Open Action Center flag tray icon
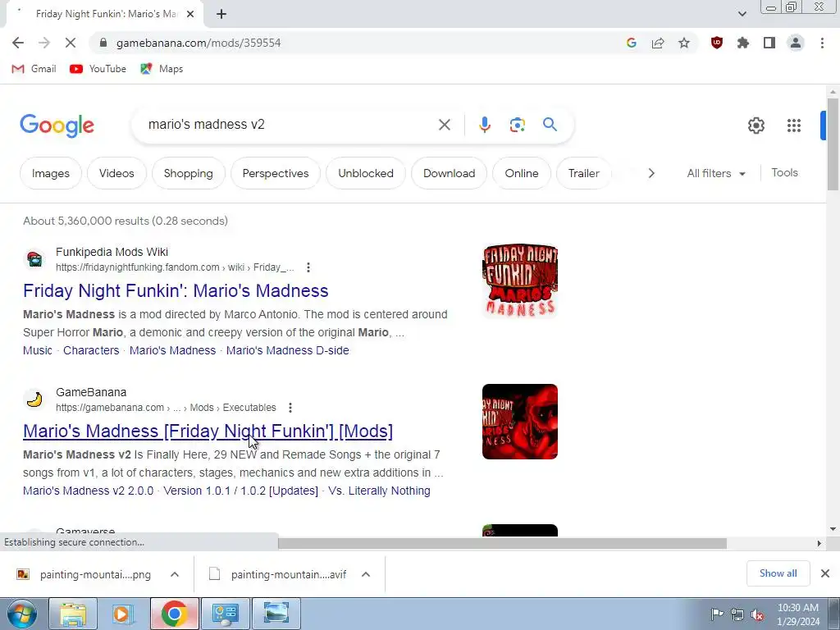The width and height of the screenshot is (840, 630). point(717,614)
